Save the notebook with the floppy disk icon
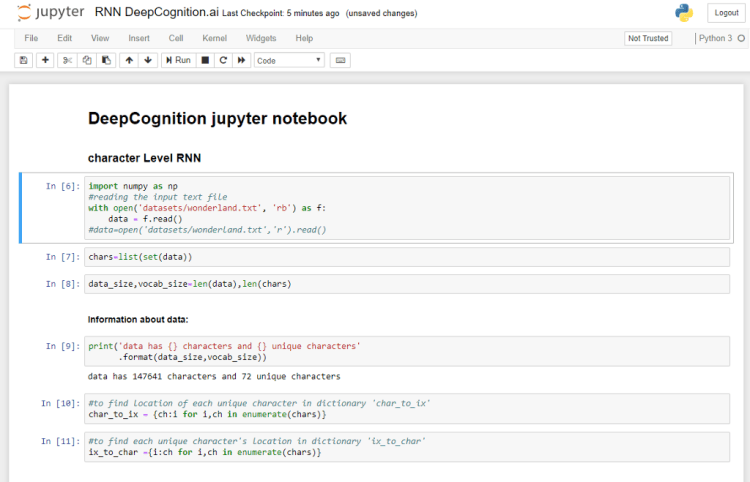This screenshot has height=482, width=750. click(x=23, y=60)
